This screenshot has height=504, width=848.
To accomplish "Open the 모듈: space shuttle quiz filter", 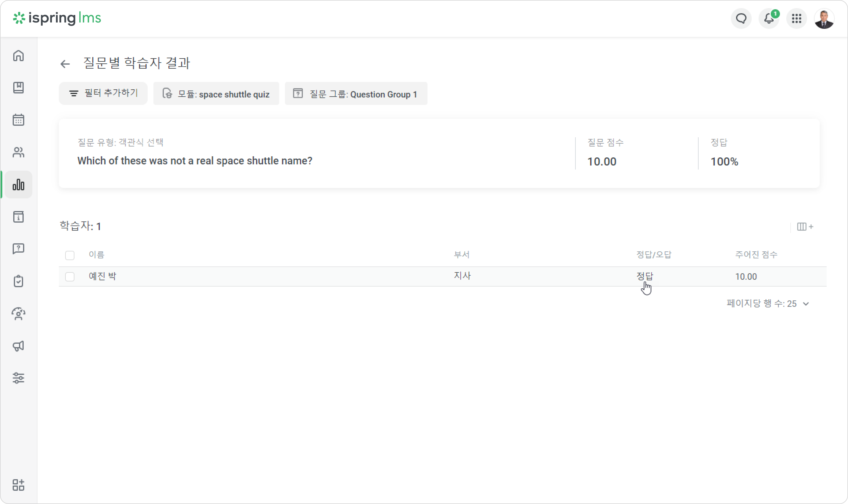I will point(216,93).
